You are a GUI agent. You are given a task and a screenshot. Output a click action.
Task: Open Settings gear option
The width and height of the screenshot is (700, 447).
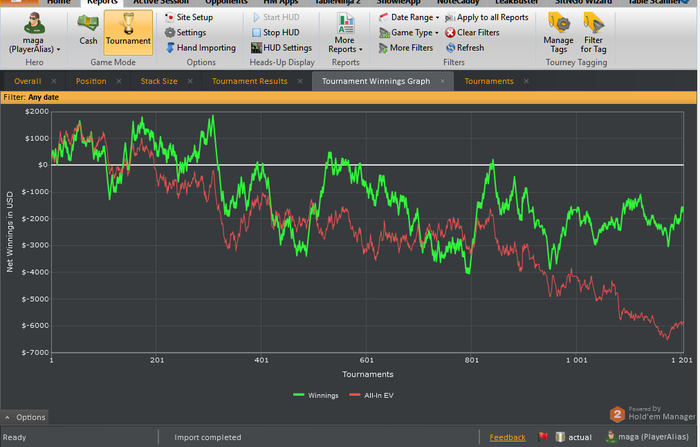click(185, 33)
